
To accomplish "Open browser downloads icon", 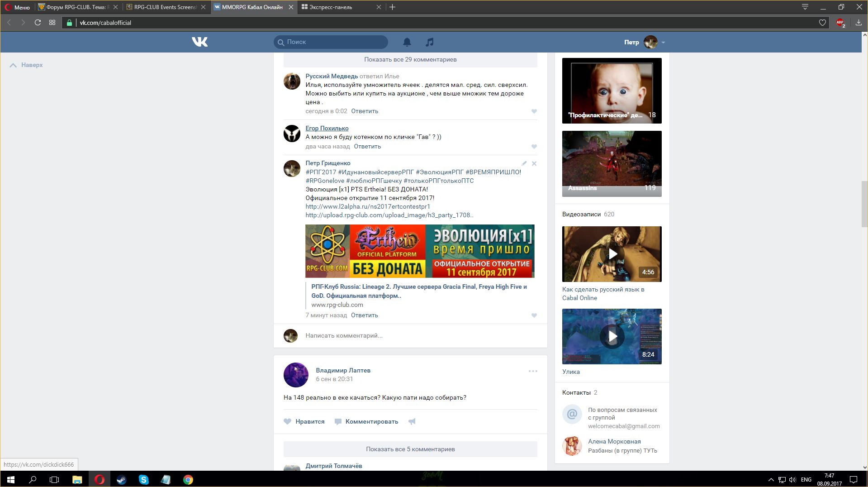I will pos(859,23).
